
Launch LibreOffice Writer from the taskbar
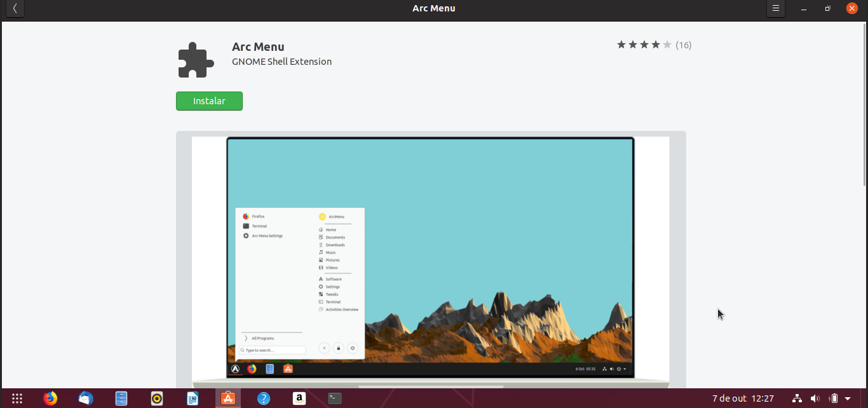(x=191, y=398)
